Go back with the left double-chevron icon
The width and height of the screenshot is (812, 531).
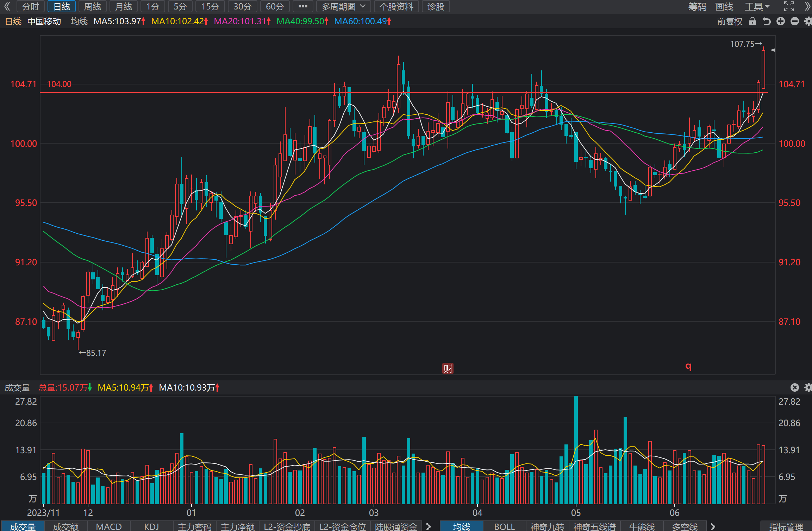click(x=7, y=6)
